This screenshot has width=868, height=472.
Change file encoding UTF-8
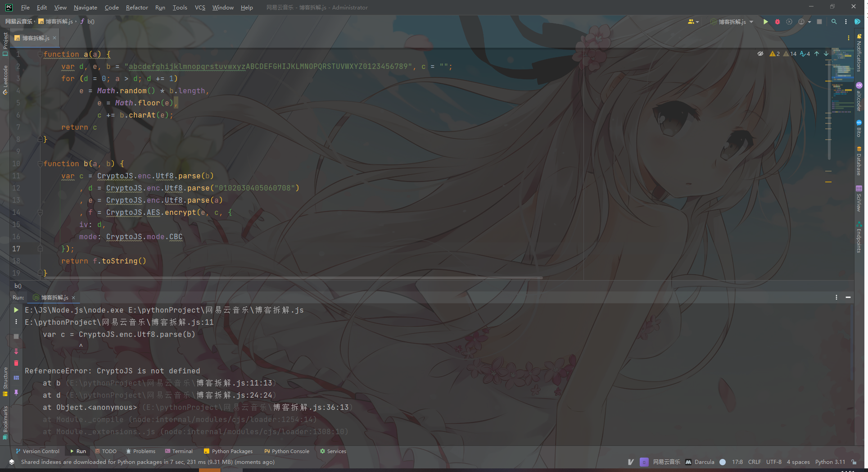tap(774, 462)
